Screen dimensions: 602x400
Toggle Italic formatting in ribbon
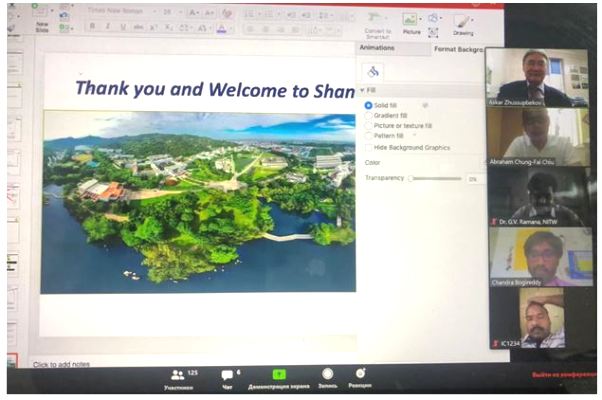108,26
